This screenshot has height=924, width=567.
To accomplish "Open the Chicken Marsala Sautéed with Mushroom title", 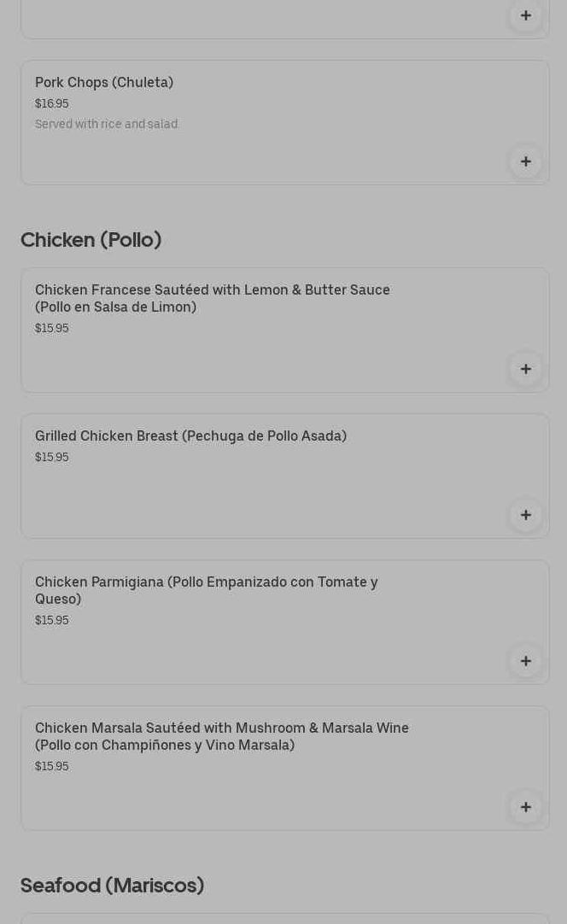I will pyautogui.click(x=221, y=736).
